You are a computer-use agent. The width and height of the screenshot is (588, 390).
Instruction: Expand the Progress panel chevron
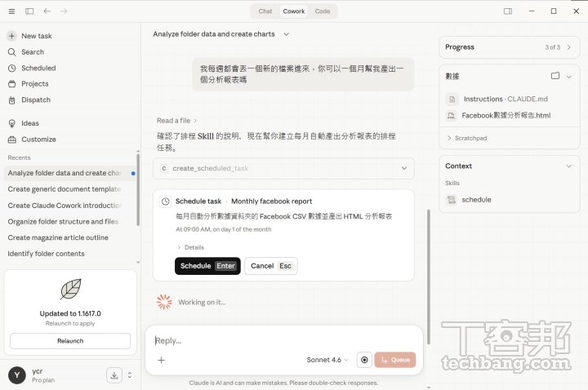[569, 47]
